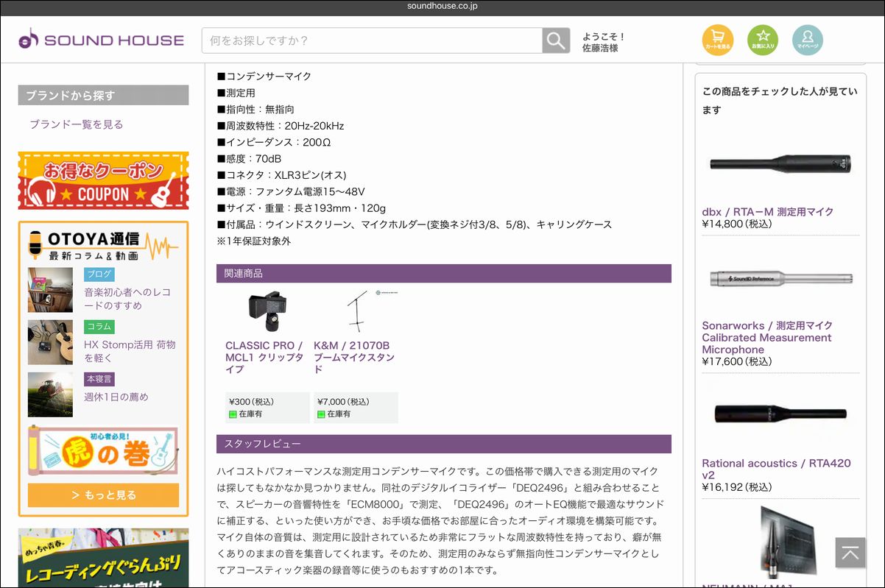Click the もっと見る button
Screen dimensions: 885x588
pyautogui.click(x=103, y=495)
